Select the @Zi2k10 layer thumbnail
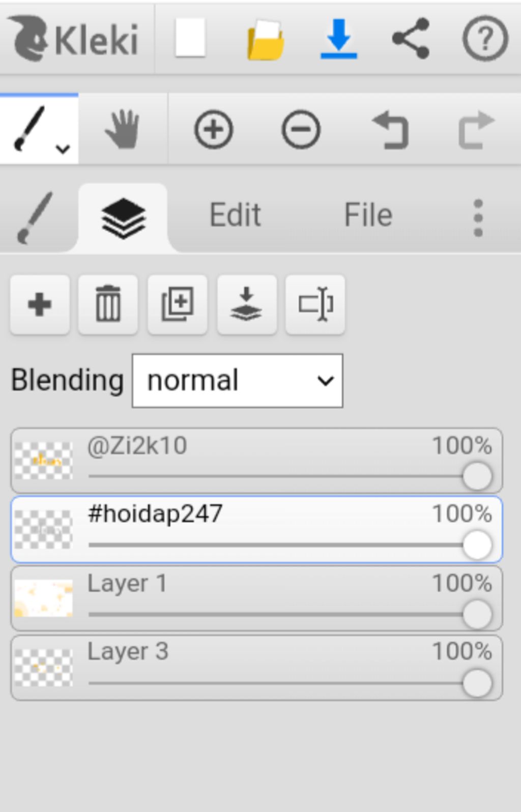The width and height of the screenshot is (521, 812). click(x=44, y=461)
